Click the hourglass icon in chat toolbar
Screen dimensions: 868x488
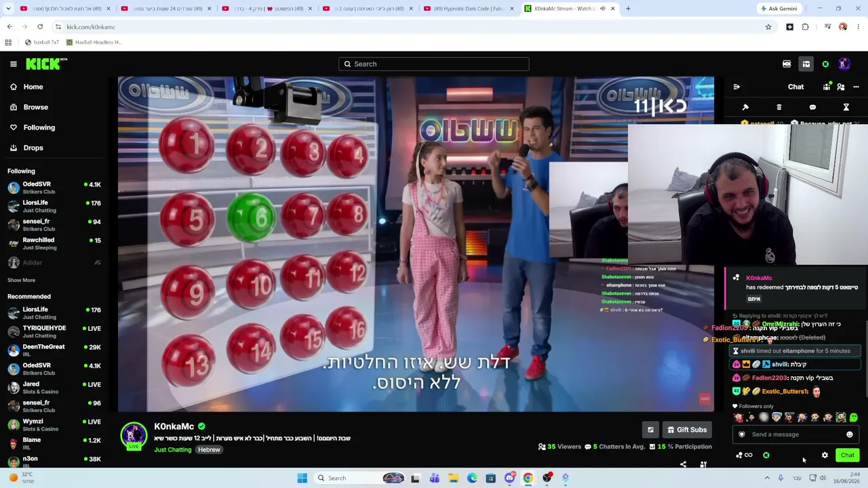point(846,107)
